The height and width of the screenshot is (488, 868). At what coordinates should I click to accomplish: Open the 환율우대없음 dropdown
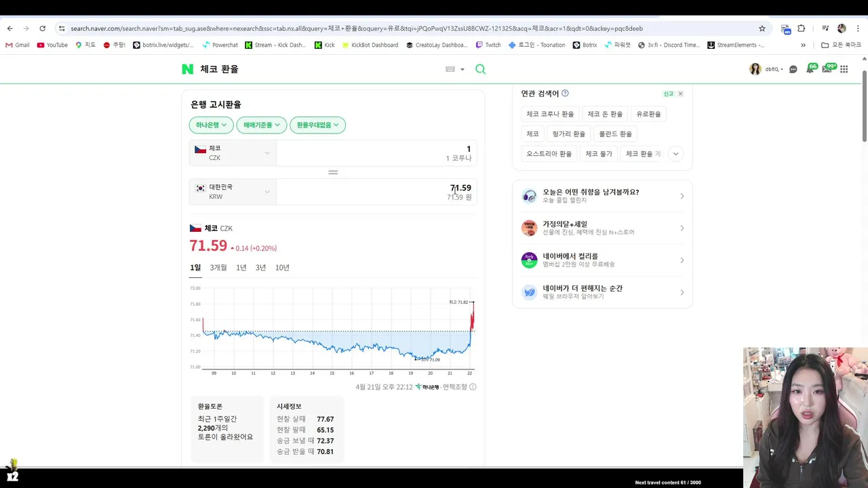click(317, 125)
